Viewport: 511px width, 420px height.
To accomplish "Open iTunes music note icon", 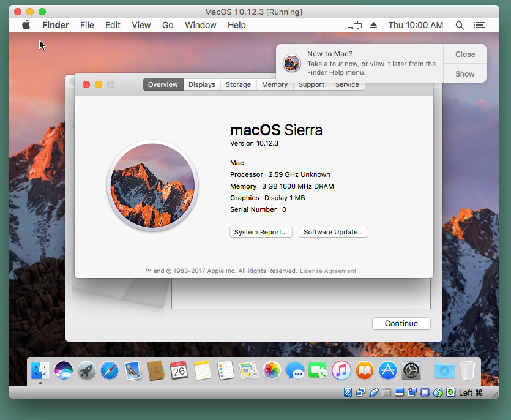I will 341,371.
